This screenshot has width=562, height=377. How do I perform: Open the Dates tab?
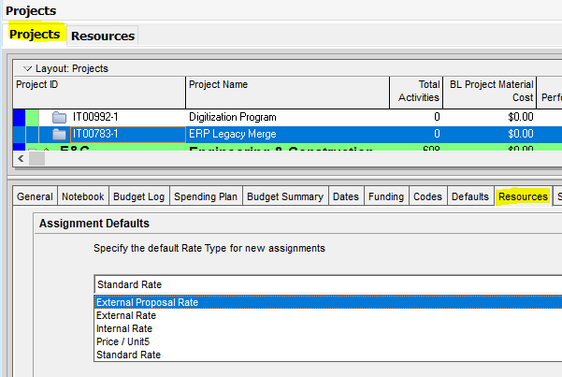(346, 196)
